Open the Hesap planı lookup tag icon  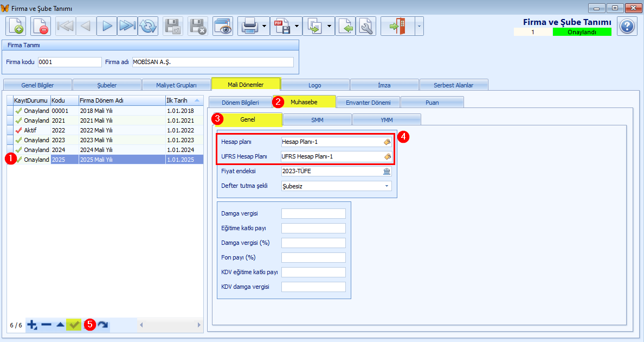coord(387,142)
